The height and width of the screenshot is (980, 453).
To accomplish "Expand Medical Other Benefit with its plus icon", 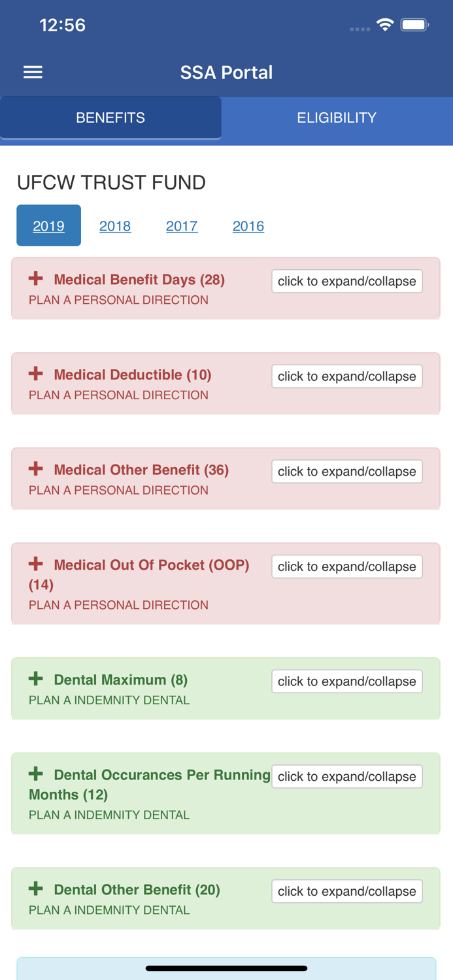I will click(x=35, y=468).
